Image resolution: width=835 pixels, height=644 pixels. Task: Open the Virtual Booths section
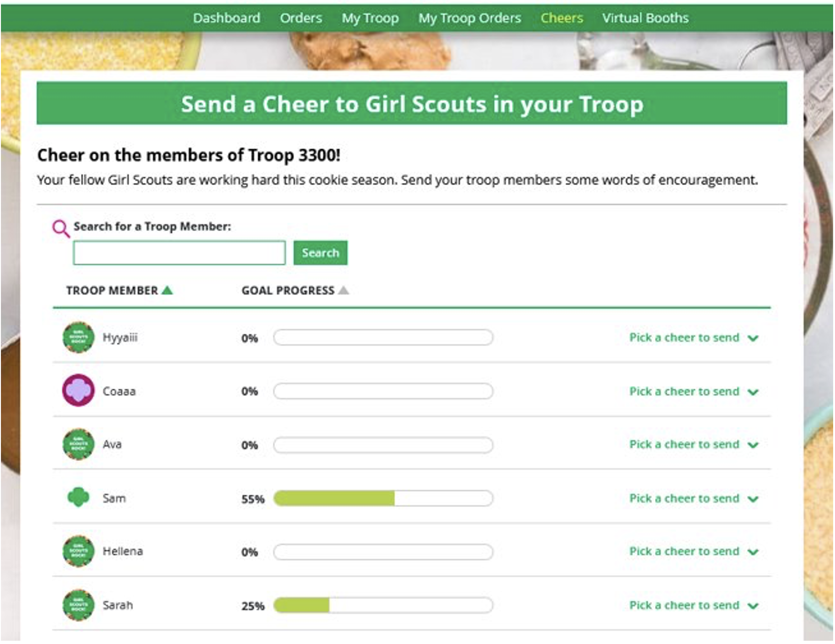click(x=645, y=18)
